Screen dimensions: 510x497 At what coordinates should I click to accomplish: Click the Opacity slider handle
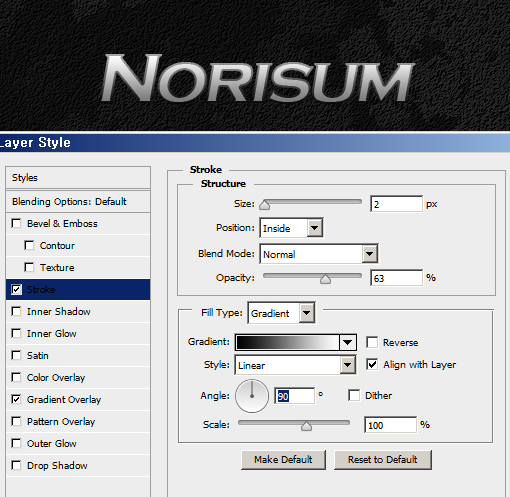(x=325, y=279)
